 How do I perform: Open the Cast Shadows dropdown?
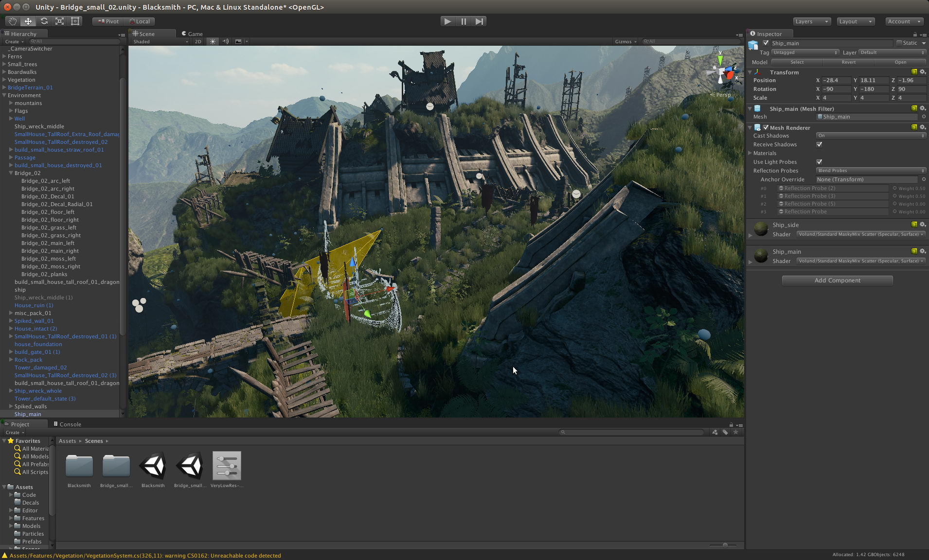tap(871, 136)
